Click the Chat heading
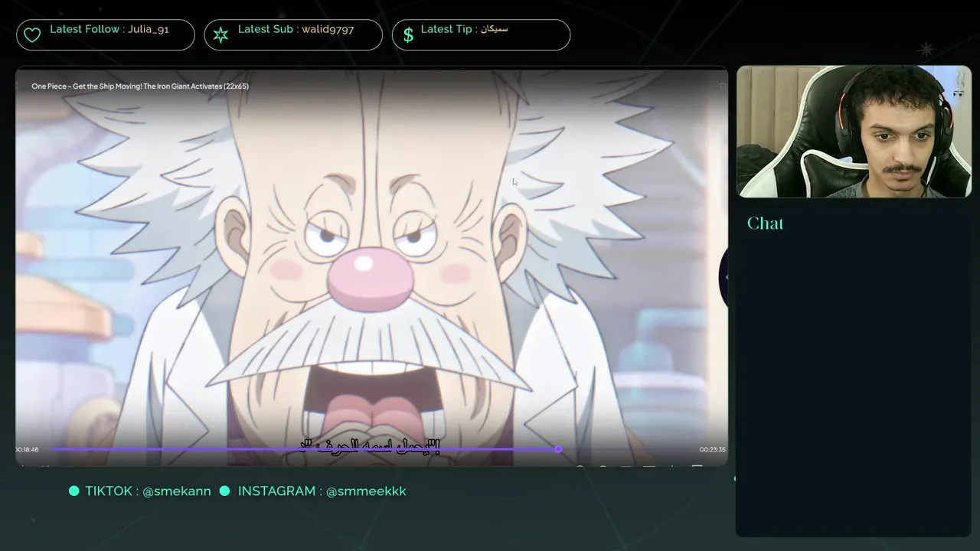Viewport: 980px width, 551px height. (x=766, y=223)
